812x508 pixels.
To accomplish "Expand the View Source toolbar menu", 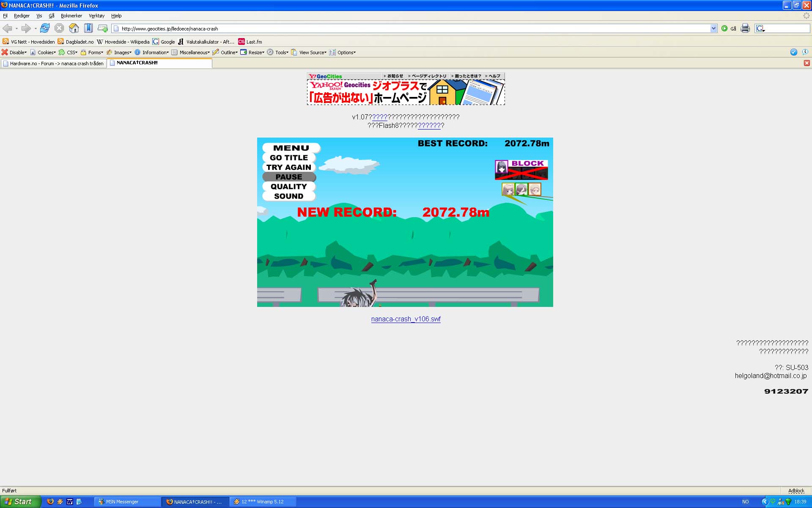I will pos(309,52).
